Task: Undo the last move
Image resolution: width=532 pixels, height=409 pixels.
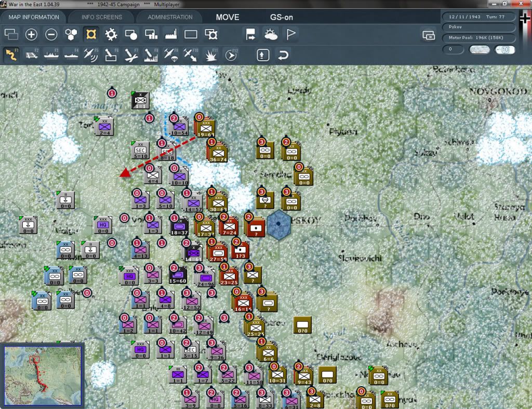Action: pyautogui.click(x=283, y=55)
